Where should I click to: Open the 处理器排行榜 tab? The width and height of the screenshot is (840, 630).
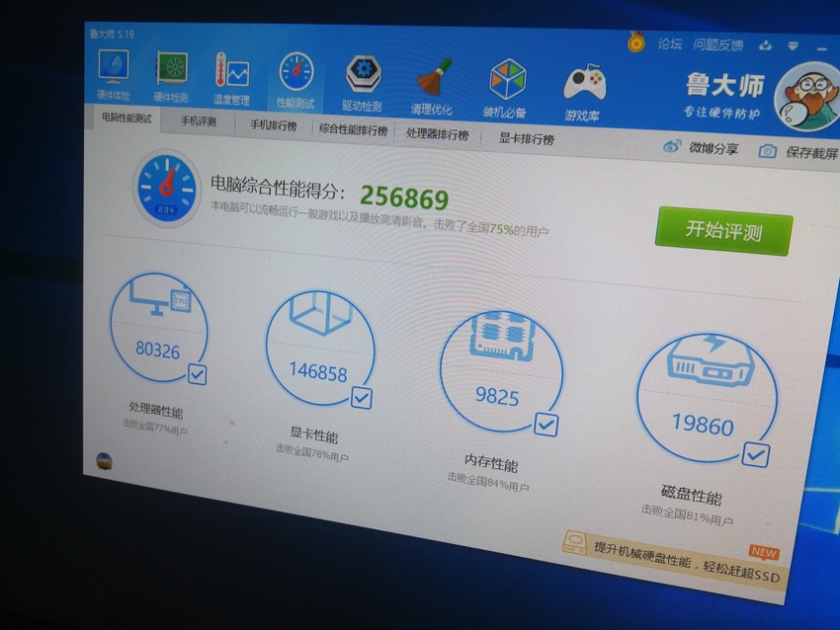coord(437,134)
